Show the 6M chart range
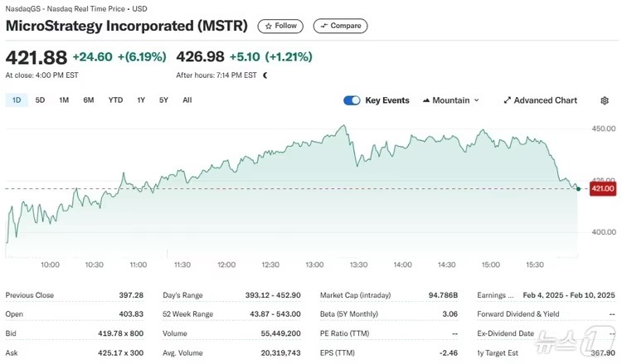Image resolution: width=622 pixels, height=364 pixels. point(89,100)
